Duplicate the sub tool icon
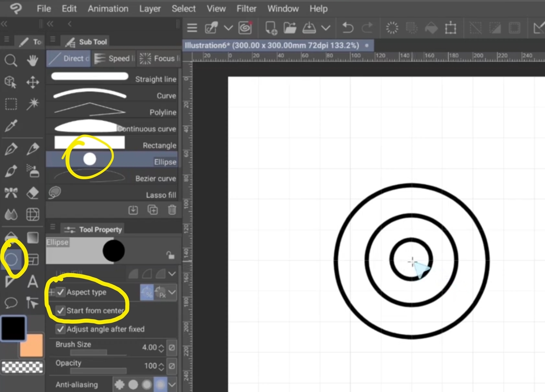545x392 pixels. click(x=153, y=210)
